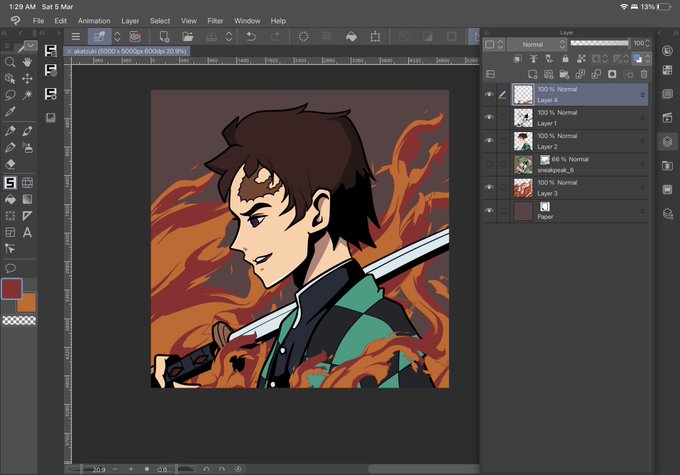The height and width of the screenshot is (475, 680).
Task: Select the transparent color checker swatch
Action: pos(19,321)
